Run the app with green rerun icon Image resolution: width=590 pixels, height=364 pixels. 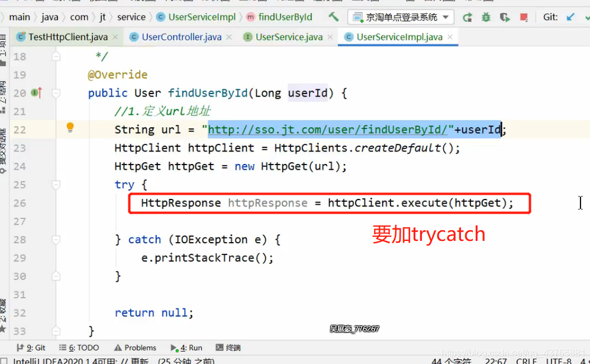[468, 17]
